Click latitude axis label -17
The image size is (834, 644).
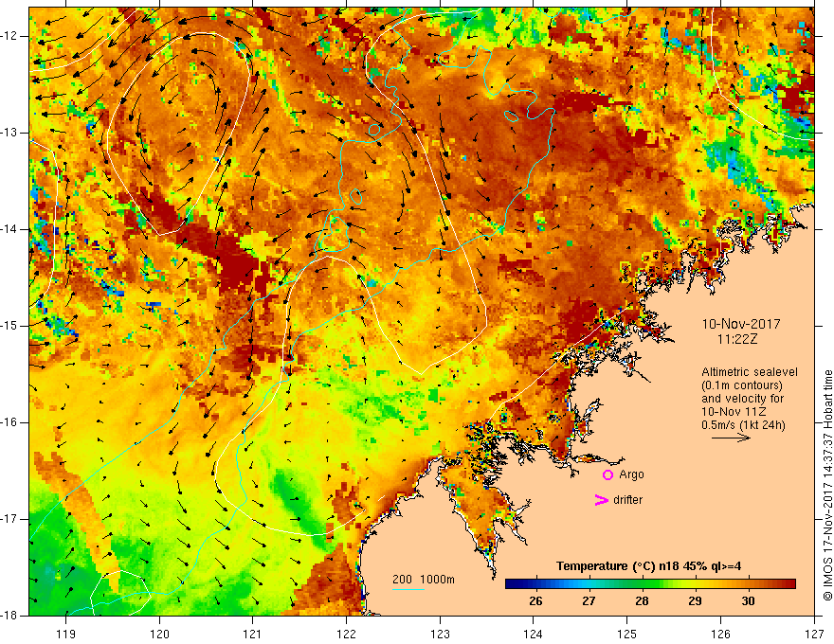9,519
